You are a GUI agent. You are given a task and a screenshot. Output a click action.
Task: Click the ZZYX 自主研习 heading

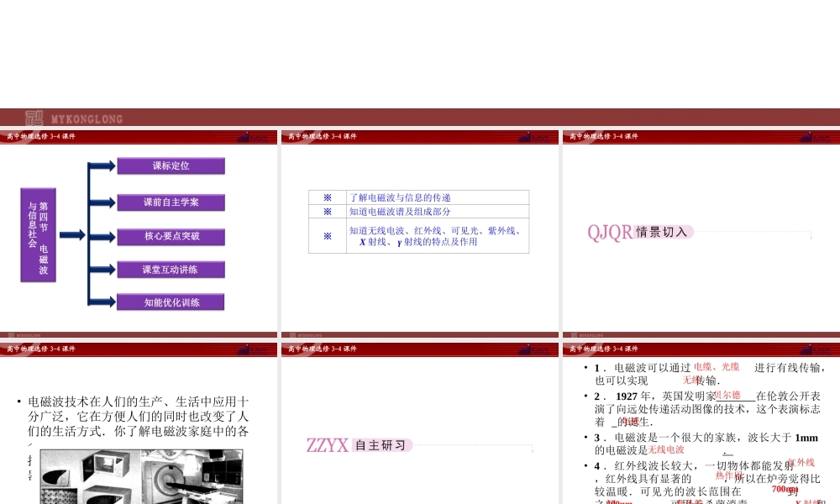click(359, 445)
